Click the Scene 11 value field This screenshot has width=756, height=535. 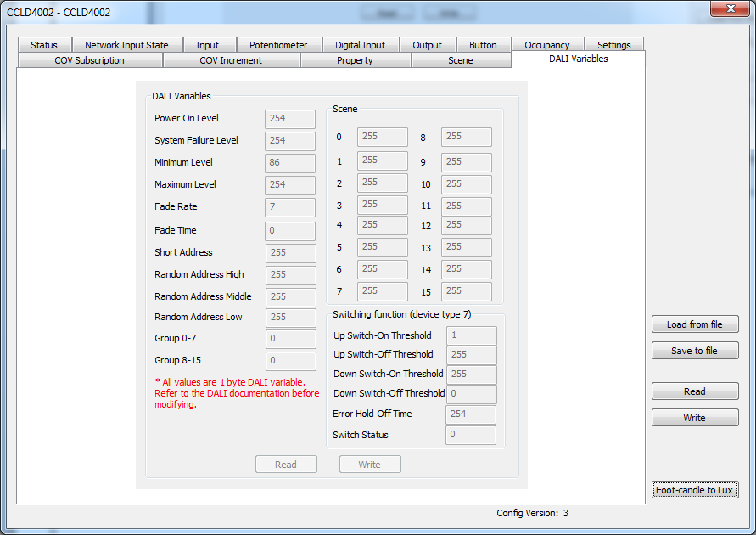coord(466,206)
